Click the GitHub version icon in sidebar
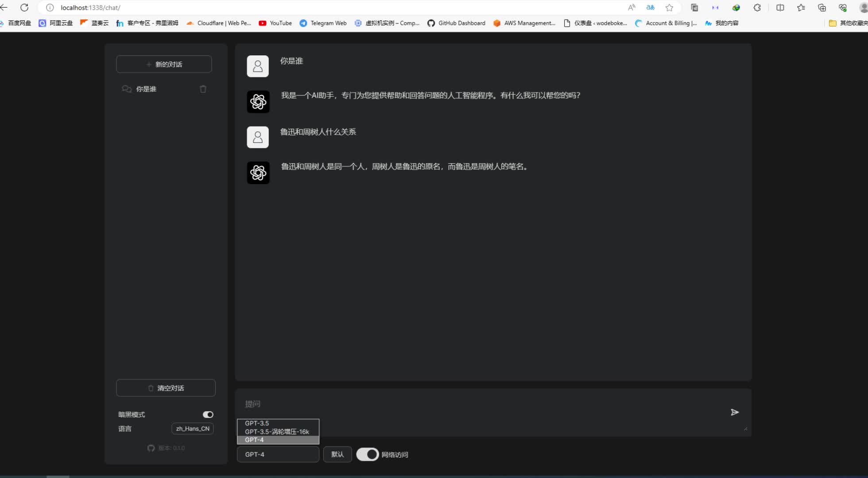The height and width of the screenshot is (478, 868). point(151,448)
